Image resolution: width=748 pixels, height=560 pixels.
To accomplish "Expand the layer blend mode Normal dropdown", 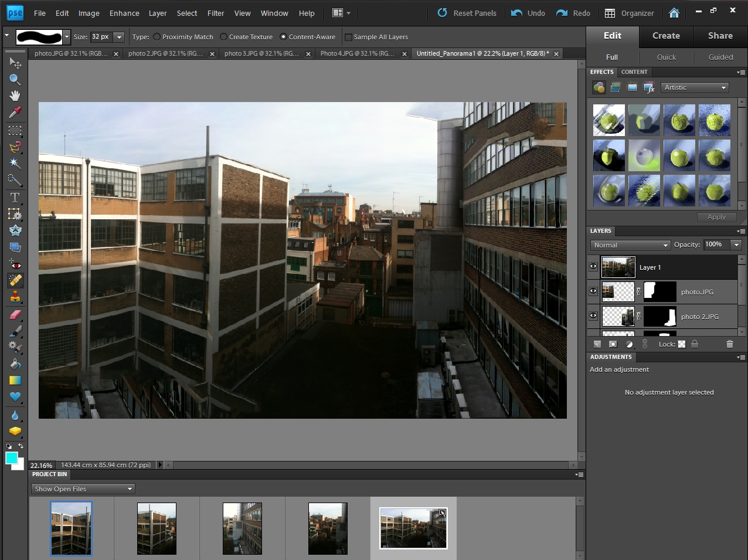I will (630, 245).
